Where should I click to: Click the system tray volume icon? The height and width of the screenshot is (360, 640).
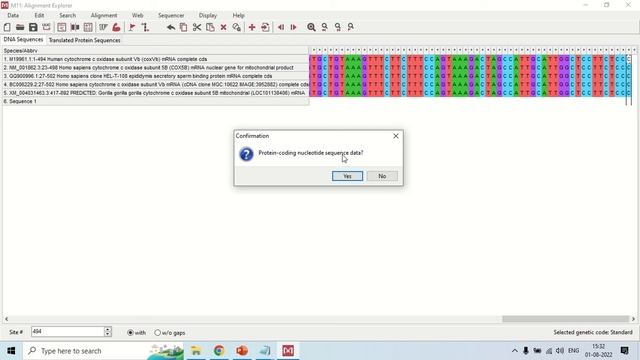pyautogui.click(x=560, y=351)
